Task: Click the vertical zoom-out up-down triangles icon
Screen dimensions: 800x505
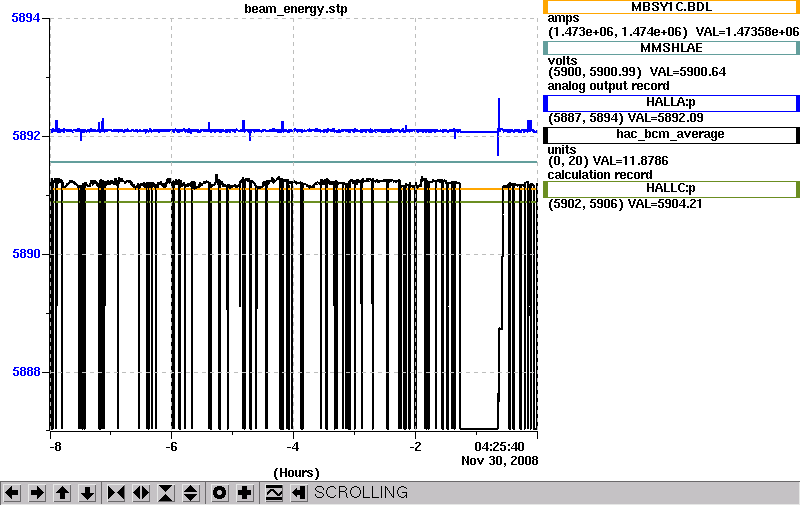Action: (x=191, y=493)
